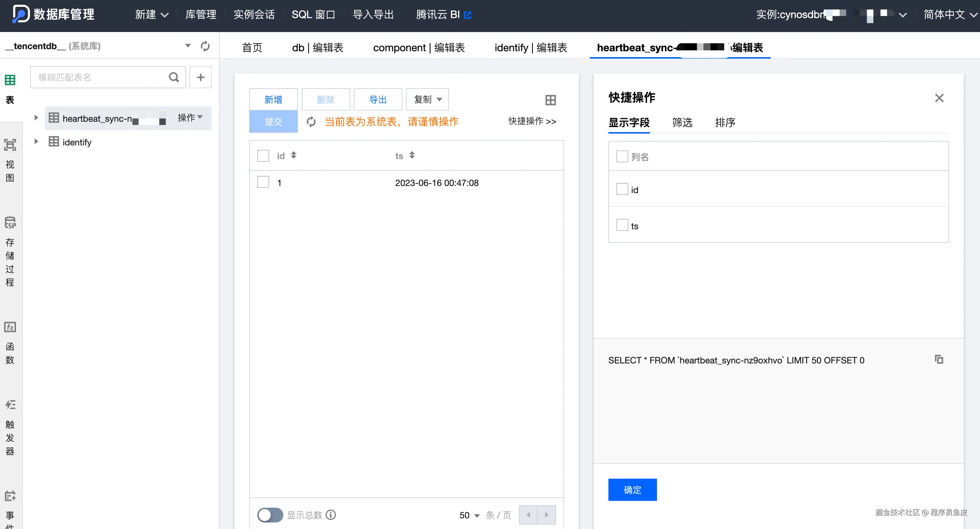Open the SQL 窗口 menu item

pos(313,15)
